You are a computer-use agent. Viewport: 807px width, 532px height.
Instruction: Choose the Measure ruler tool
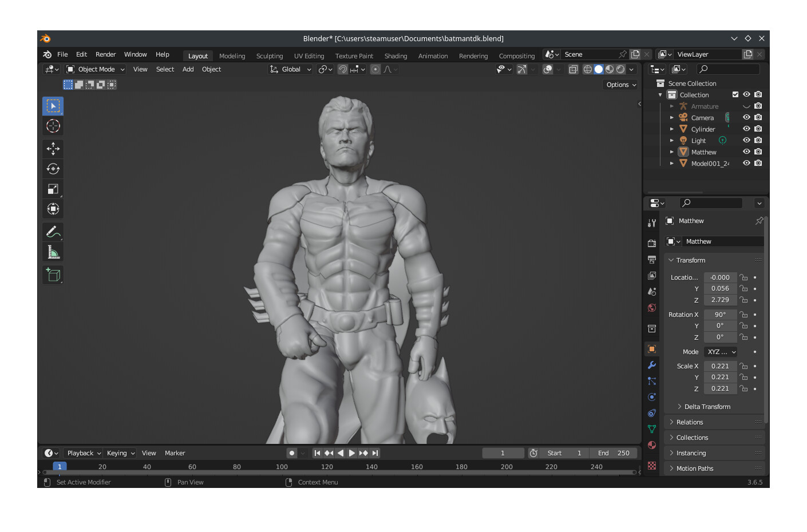(x=53, y=252)
